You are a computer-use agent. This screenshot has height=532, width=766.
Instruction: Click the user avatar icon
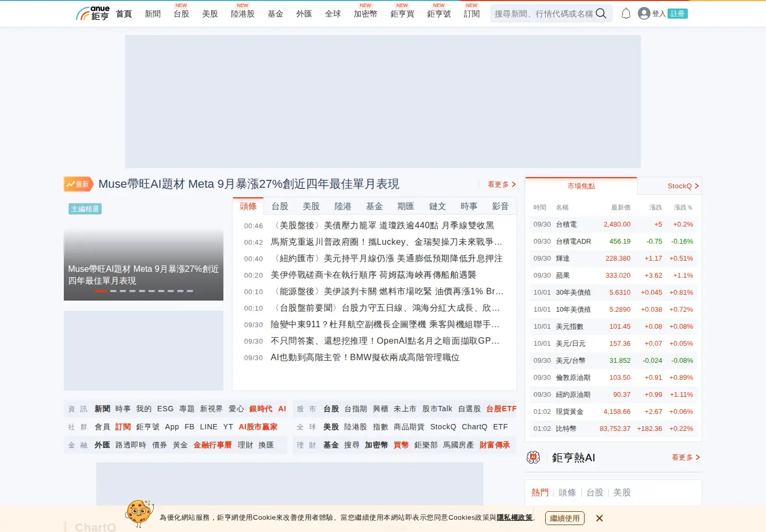[644, 13]
